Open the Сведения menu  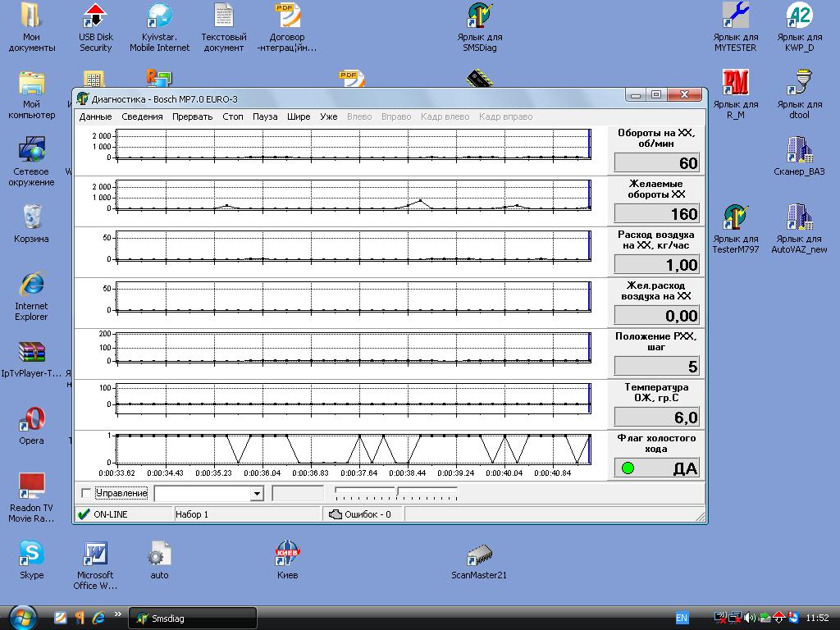(x=142, y=116)
